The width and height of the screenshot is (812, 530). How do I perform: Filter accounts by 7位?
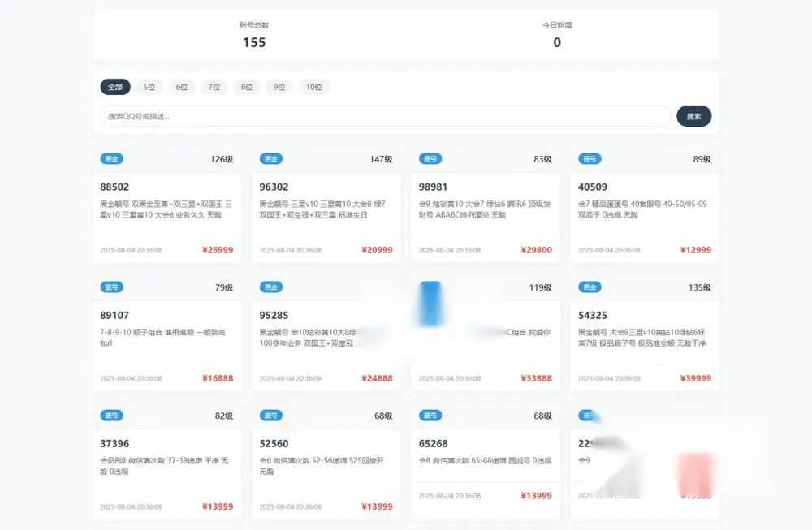coord(214,87)
